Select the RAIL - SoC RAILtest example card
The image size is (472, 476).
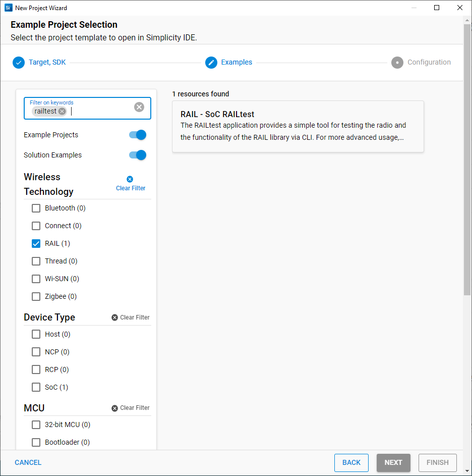(x=298, y=126)
